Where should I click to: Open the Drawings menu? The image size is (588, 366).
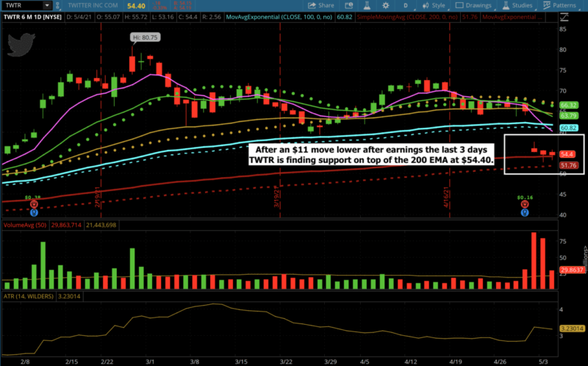(x=473, y=5)
